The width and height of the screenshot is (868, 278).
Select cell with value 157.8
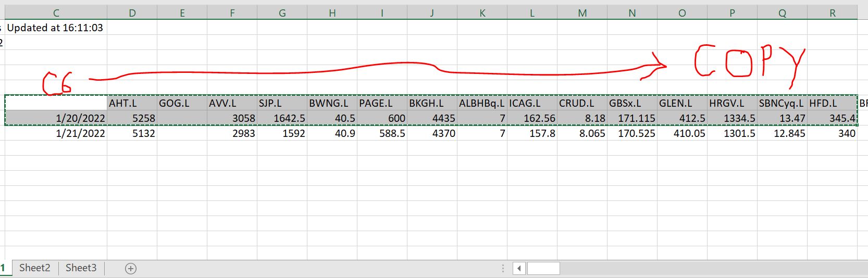point(532,133)
